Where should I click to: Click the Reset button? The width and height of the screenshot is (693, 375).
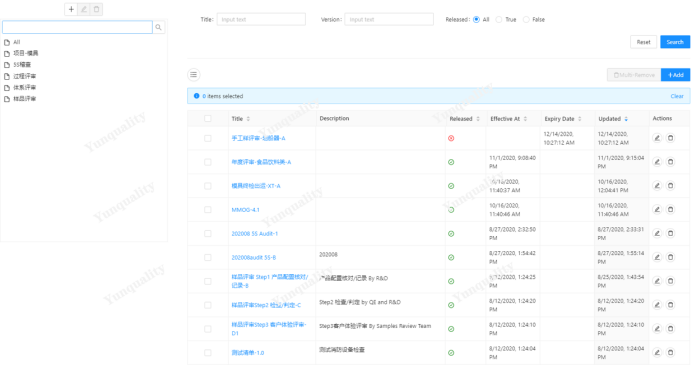pyautogui.click(x=644, y=42)
